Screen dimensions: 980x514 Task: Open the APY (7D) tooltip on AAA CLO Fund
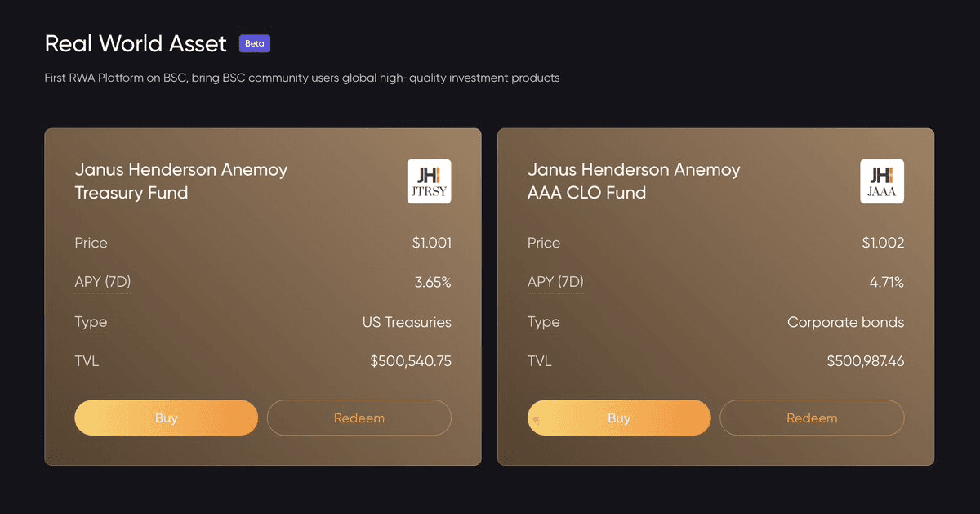pos(555,282)
